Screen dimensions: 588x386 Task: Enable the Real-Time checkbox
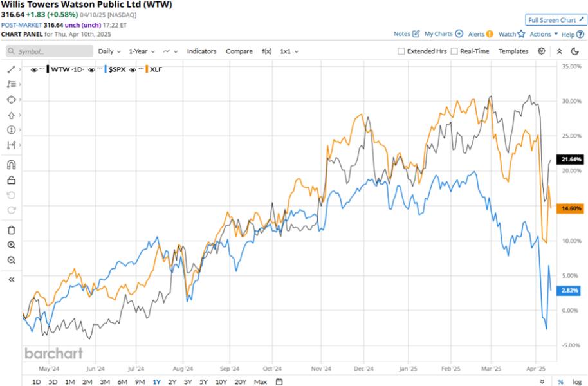(x=454, y=51)
